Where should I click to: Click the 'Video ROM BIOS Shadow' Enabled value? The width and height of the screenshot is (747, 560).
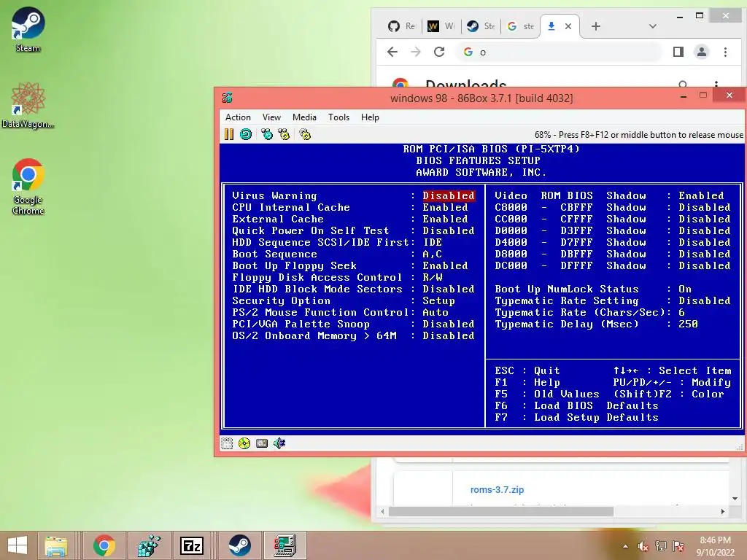click(701, 195)
